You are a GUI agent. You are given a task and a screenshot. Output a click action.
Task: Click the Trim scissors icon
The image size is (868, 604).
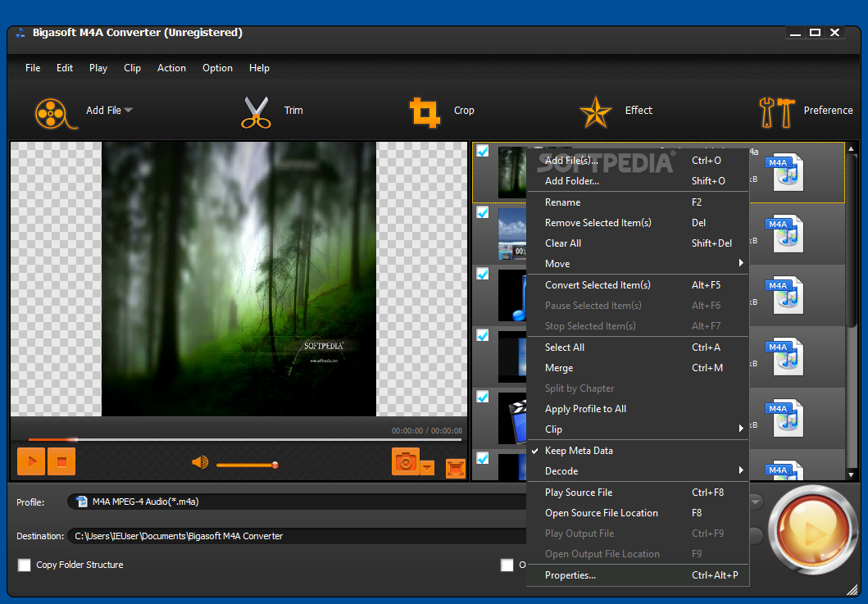pyautogui.click(x=256, y=112)
